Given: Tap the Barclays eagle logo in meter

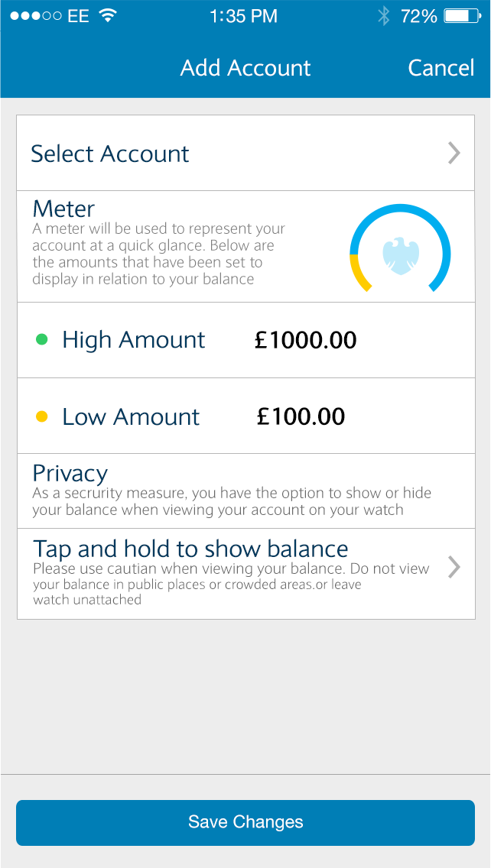Looking at the screenshot, I should click(x=400, y=254).
